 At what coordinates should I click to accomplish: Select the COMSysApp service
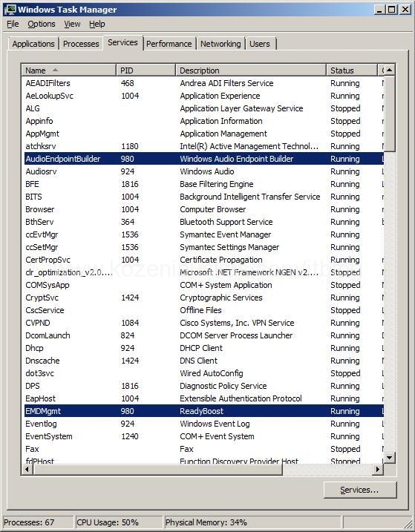[203, 285]
